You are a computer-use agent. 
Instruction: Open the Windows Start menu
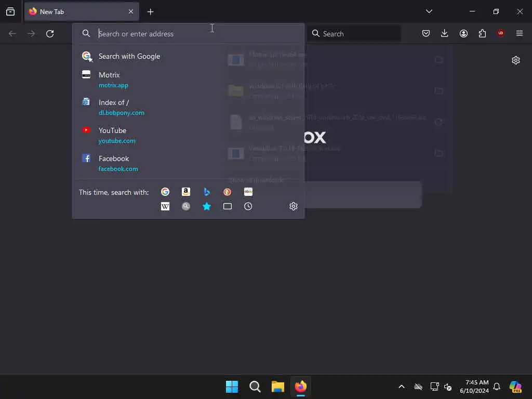pyautogui.click(x=232, y=387)
